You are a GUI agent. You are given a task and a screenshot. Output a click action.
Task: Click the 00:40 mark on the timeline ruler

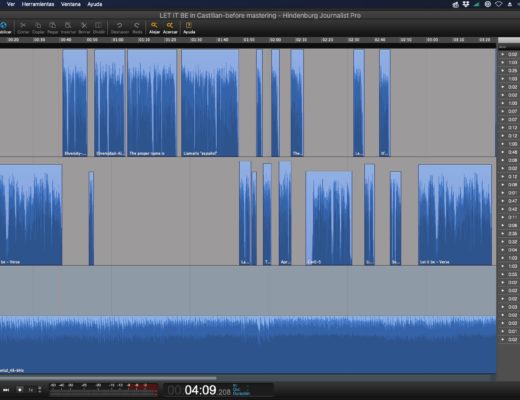point(66,40)
